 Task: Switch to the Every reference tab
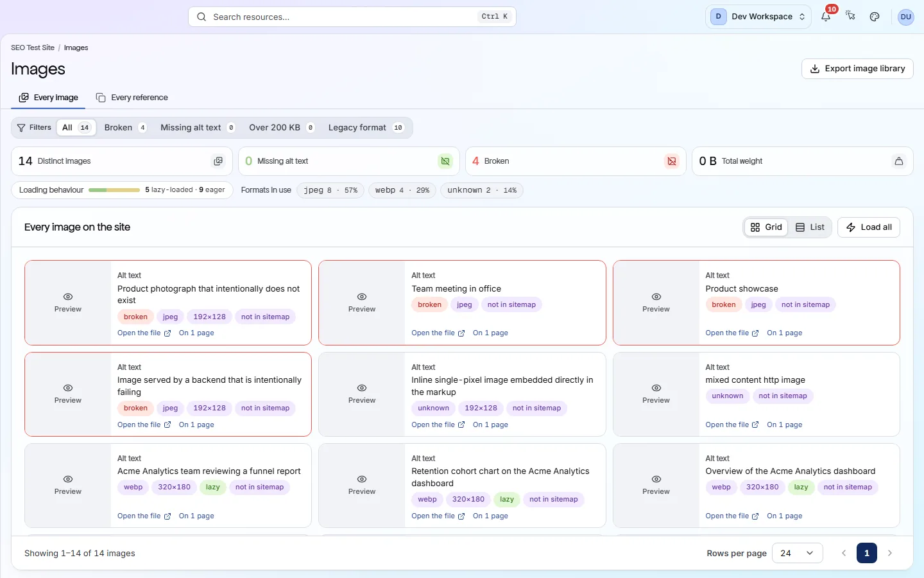(x=132, y=98)
